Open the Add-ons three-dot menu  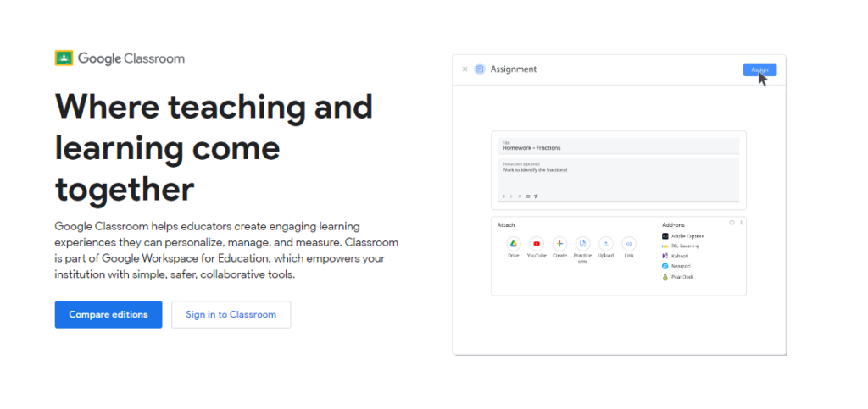[741, 223]
